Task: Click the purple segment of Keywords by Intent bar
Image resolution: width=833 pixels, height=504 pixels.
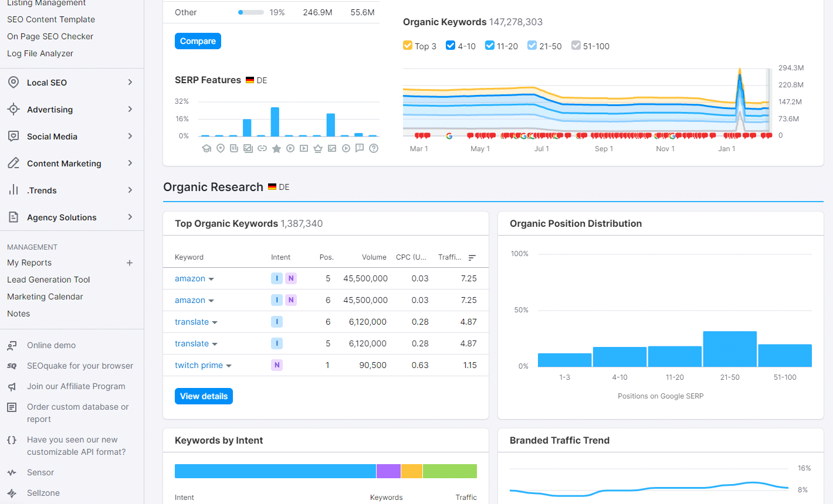Action: [x=388, y=471]
